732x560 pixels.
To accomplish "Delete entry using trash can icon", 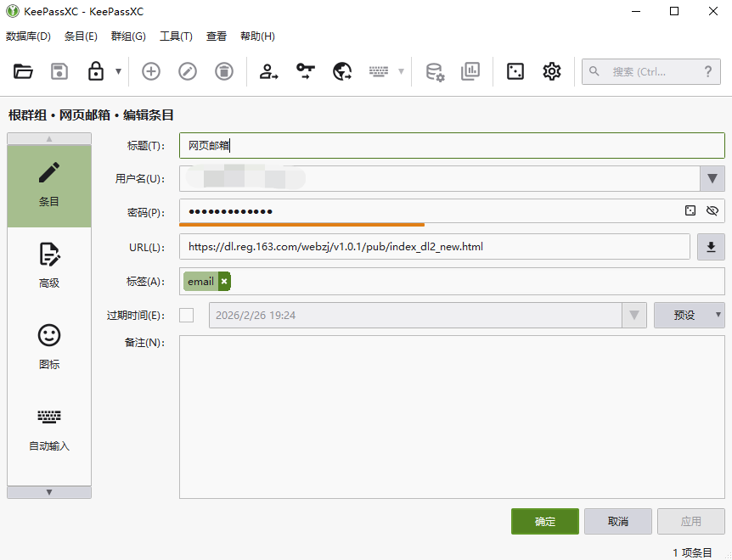I will click(x=224, y=71).
